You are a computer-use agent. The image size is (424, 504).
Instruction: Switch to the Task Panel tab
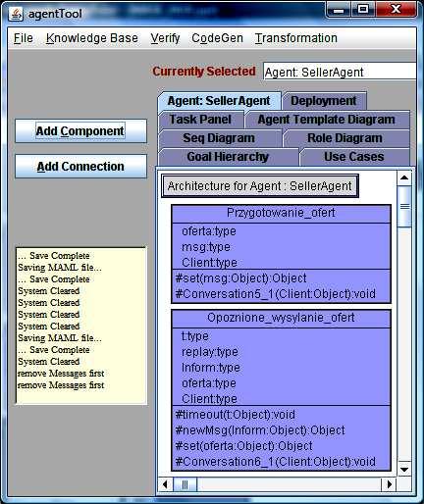click(x=200, y=120)
